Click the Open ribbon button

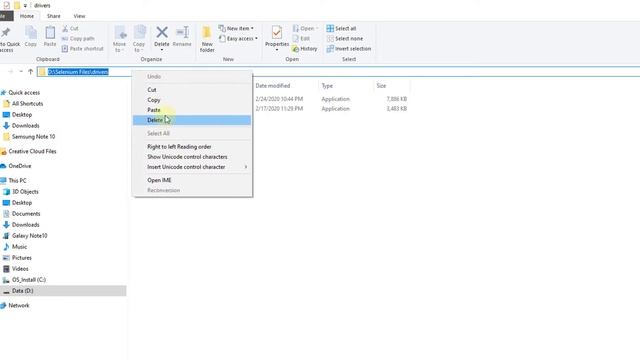pyautogui.click(x=305, y=29)
